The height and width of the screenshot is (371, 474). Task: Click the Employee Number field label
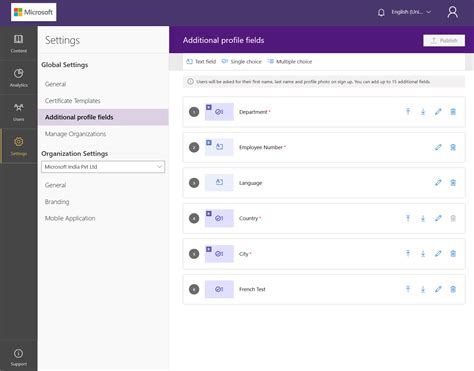pyautogui.click(x=261, y=147)
